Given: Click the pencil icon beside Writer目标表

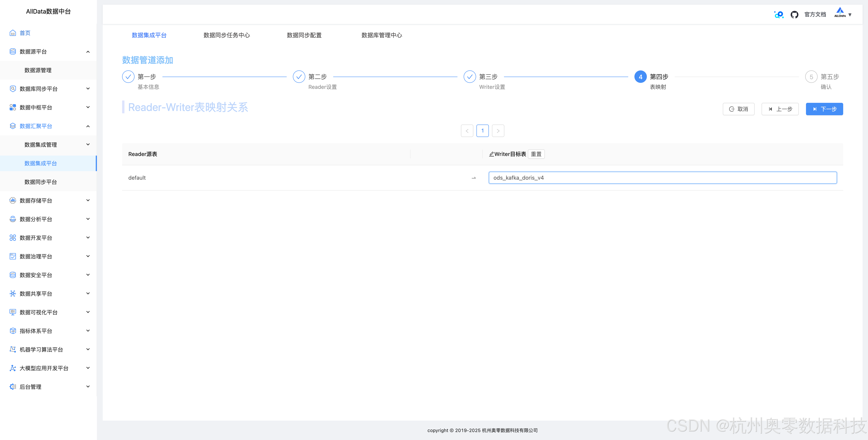Looking at the screenshot, I should point(491,154).
